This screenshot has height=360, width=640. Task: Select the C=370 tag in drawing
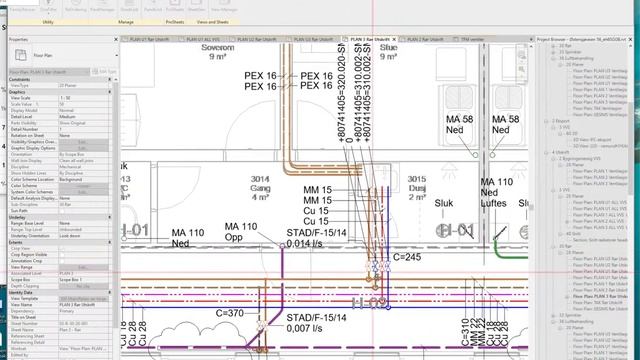[x=230, y=313]
